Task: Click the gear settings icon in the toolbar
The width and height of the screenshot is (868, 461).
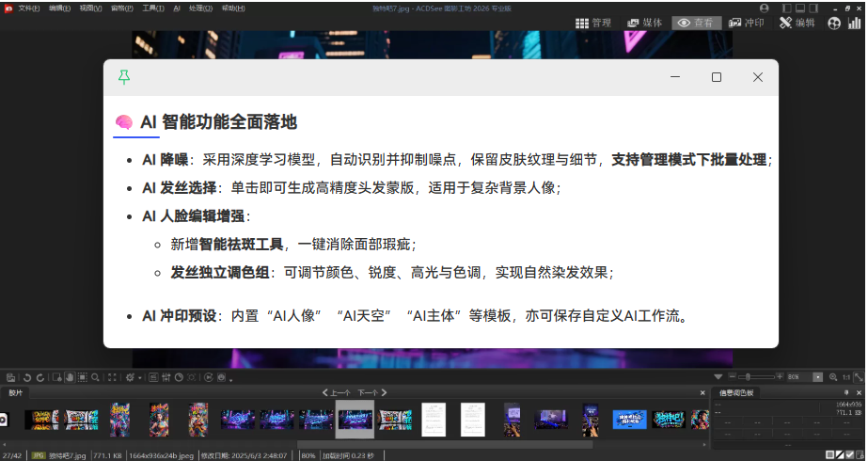Action: click(x=130, y=377)
